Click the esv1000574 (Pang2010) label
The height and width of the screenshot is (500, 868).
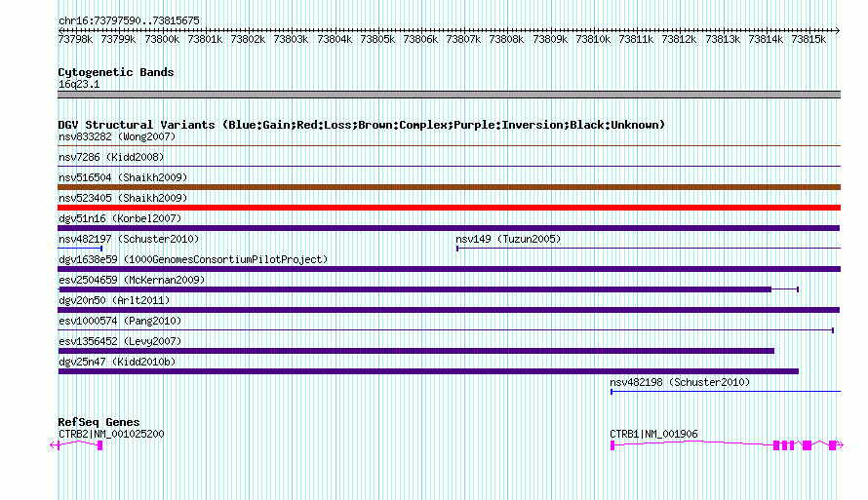point(120,321)
